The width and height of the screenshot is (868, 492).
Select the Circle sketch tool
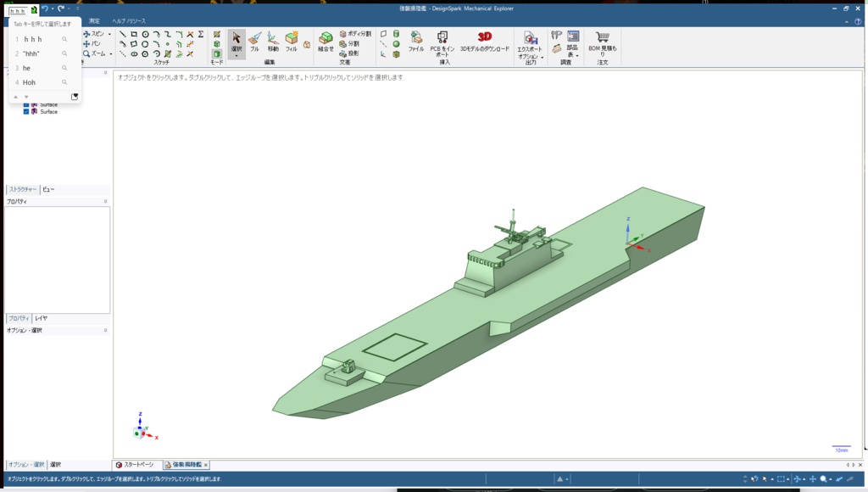coord(145,34)
